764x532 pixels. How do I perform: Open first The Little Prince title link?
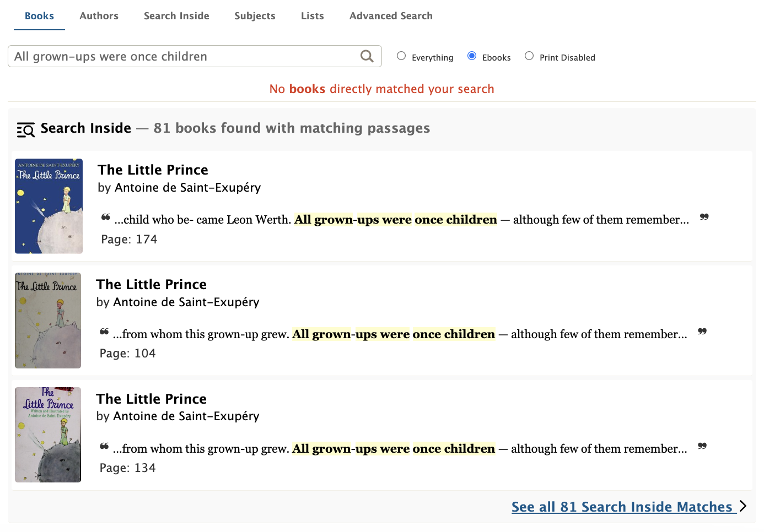pyautogui.click(x=153, y=170)
